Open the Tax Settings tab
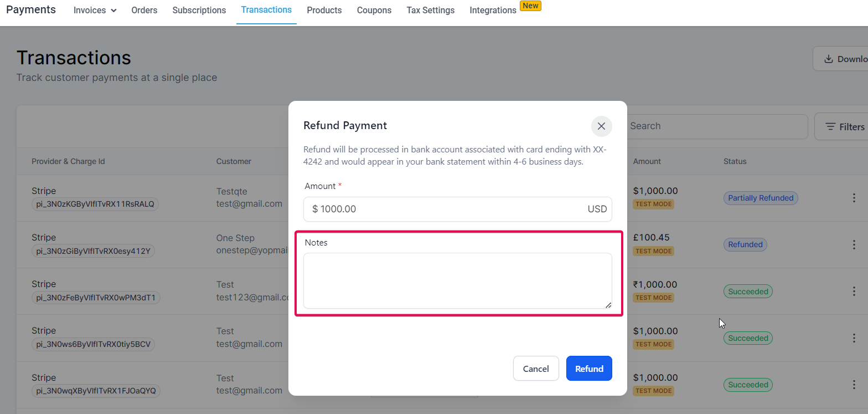 (x=431, y=10)
